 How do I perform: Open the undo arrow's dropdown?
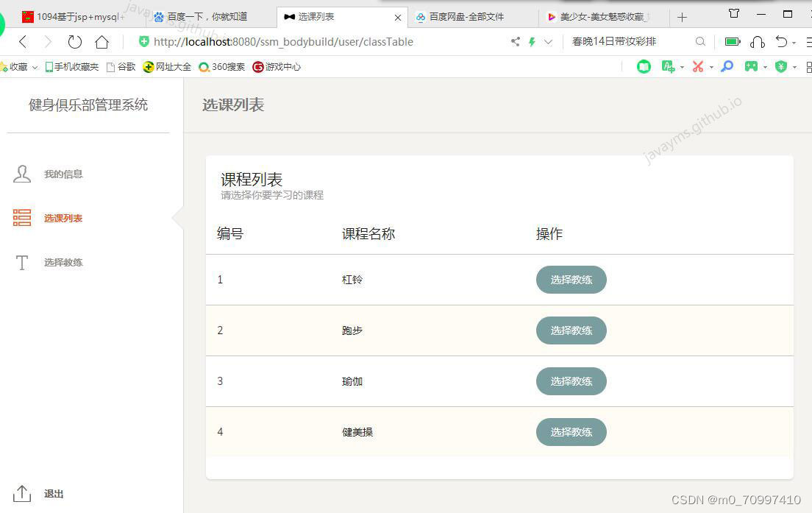coord(794,43)
